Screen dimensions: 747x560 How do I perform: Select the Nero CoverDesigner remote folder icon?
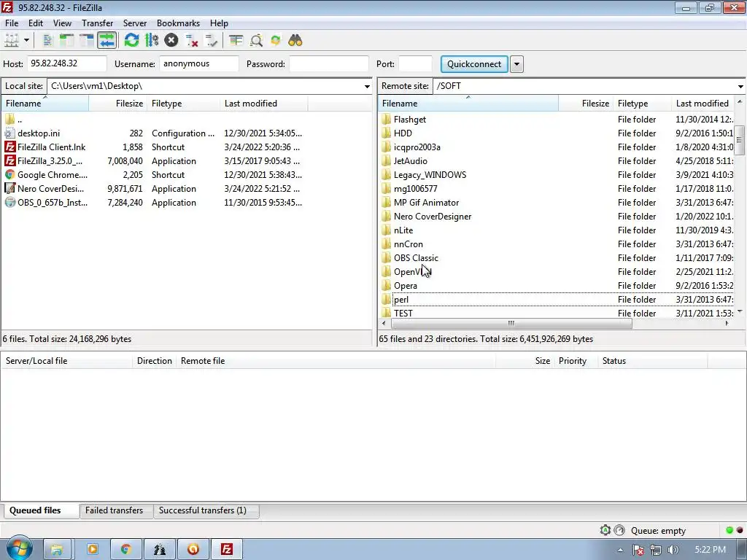click(x=387, y=216)
